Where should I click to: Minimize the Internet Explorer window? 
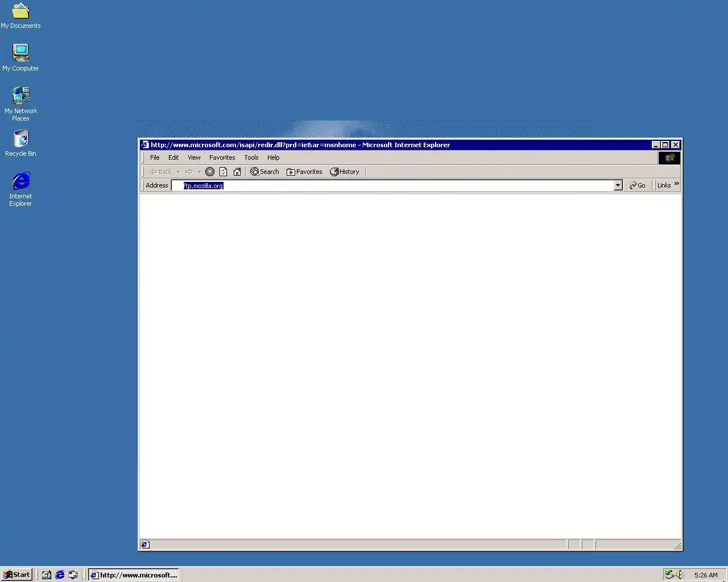[655, 145]
